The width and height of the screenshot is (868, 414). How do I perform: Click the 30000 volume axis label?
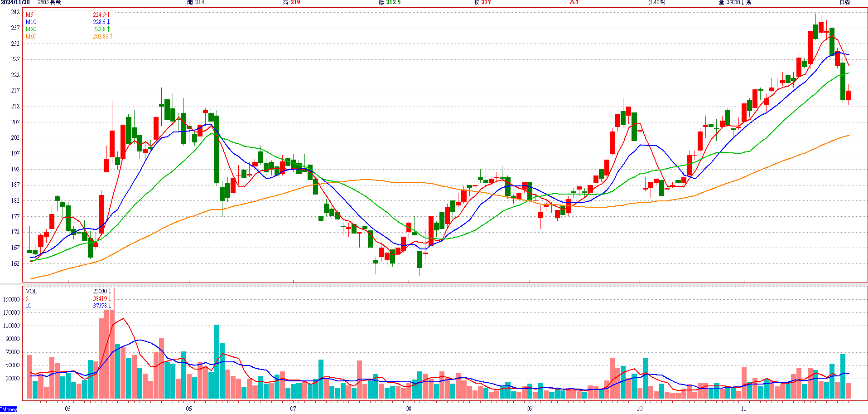[x=13, y=379]
